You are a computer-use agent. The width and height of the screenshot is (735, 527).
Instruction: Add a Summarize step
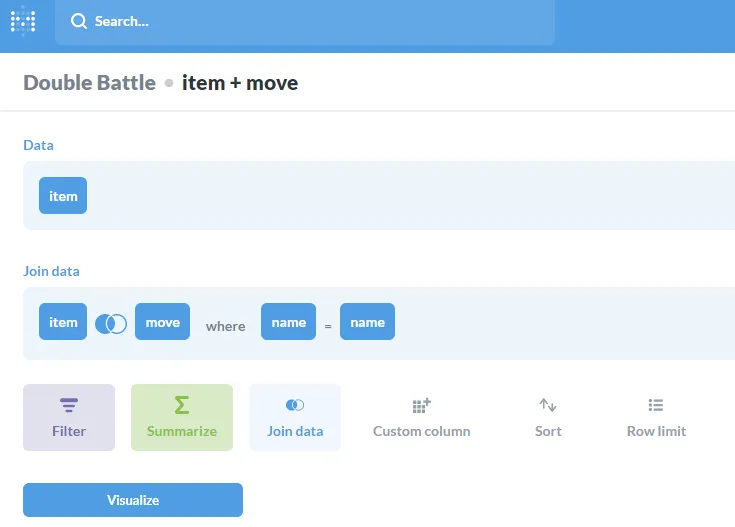(x=181, y=417)
